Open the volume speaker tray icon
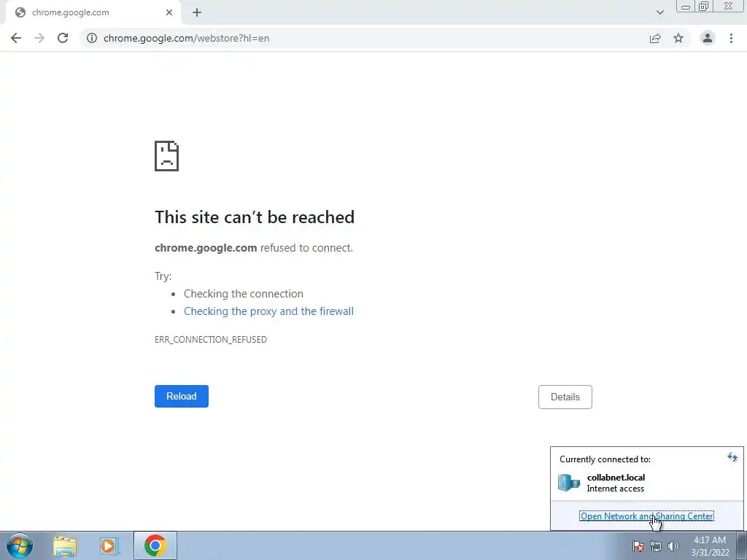Viewport: 747px width, 560px height. click(673, 546)
